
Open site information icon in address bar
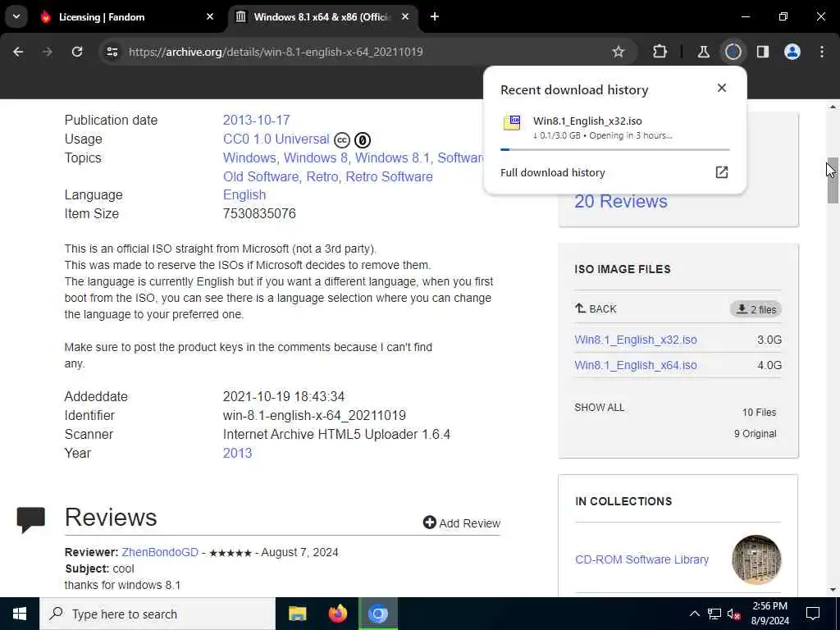point(112,52)
